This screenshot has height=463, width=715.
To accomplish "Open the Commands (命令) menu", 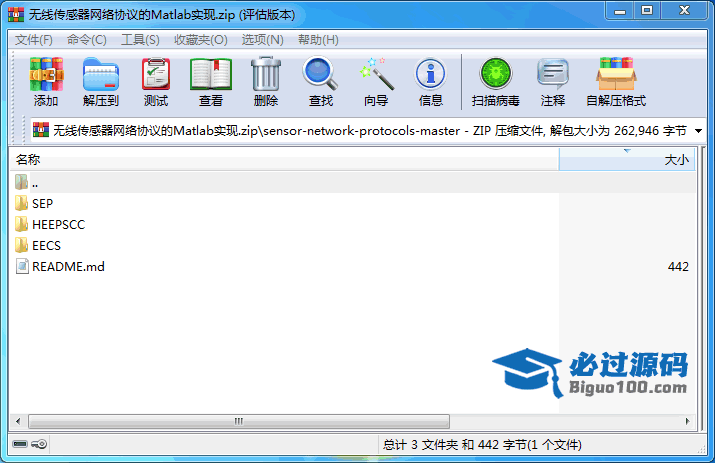I will pos(87,40).
